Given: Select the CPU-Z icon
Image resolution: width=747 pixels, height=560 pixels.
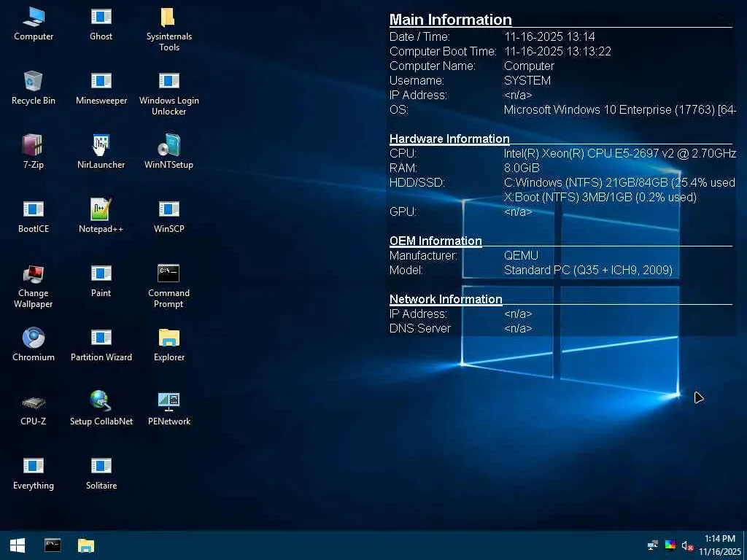Looking at the screenshot, I should (x=34, y=410).
